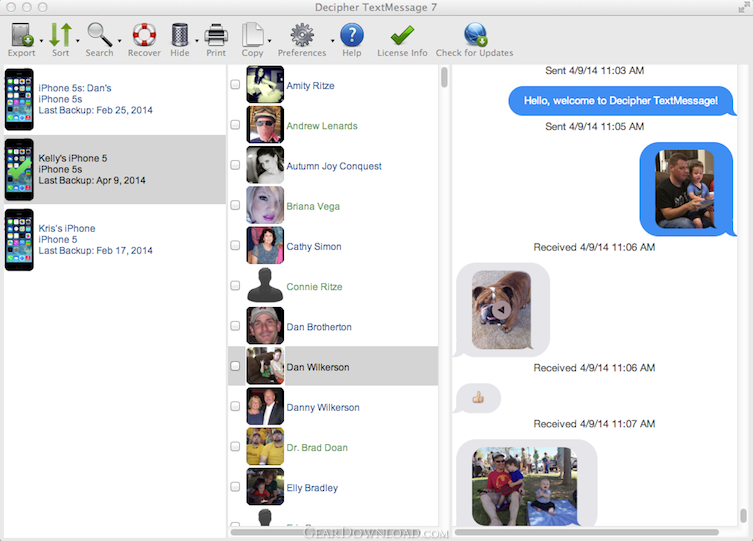Click Cathy Simon contact photo
The width and height of the screenshot is (753, 541).
(x=265, y=246)
